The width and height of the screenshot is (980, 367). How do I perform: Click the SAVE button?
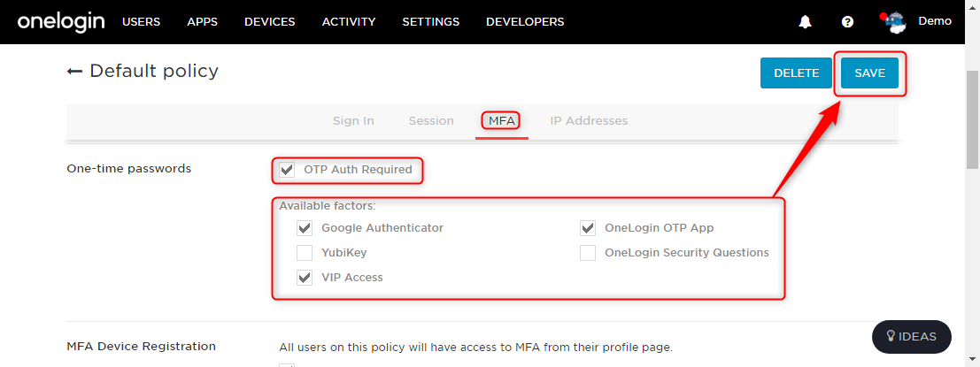pos(870,73)
